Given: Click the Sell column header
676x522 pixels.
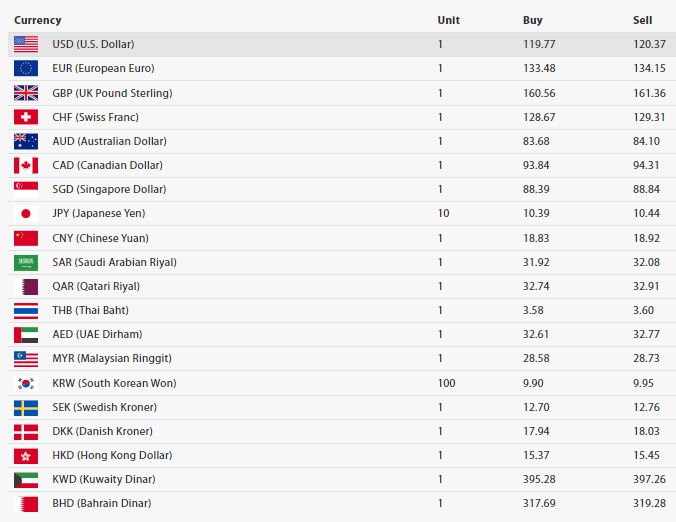Looking at the screenshot, I should (x=642, y=20).
